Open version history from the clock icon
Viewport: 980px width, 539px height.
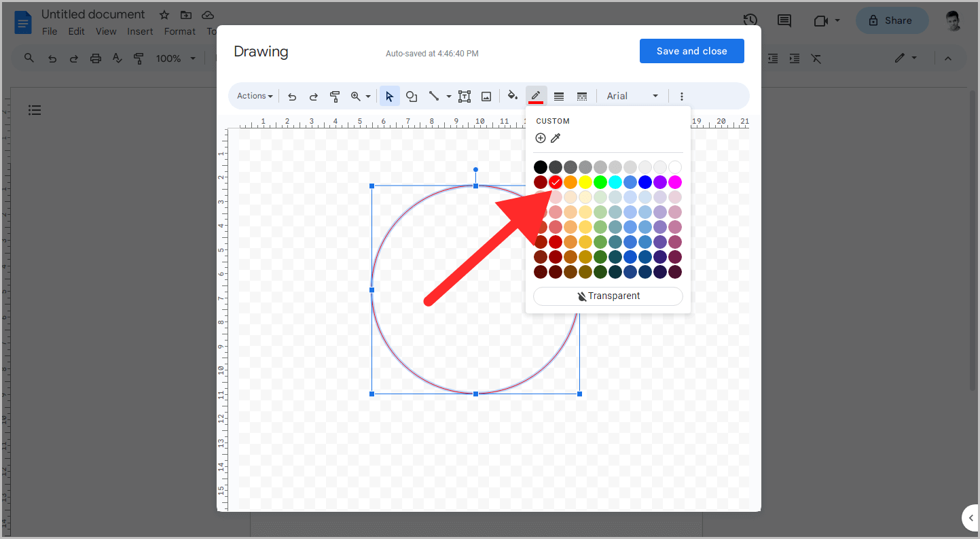point(750,20)
